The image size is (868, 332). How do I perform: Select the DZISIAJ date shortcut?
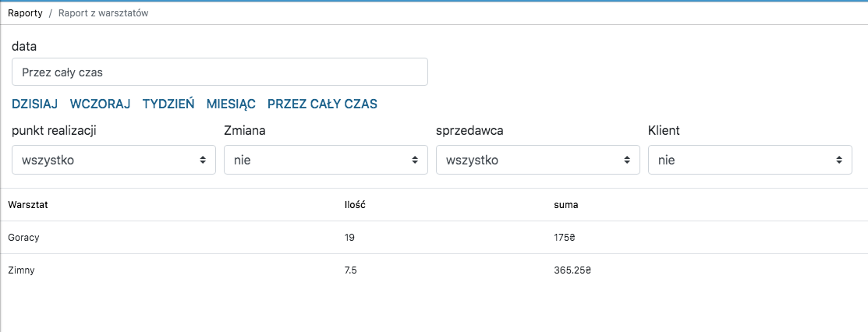click(x=35, y=104)
